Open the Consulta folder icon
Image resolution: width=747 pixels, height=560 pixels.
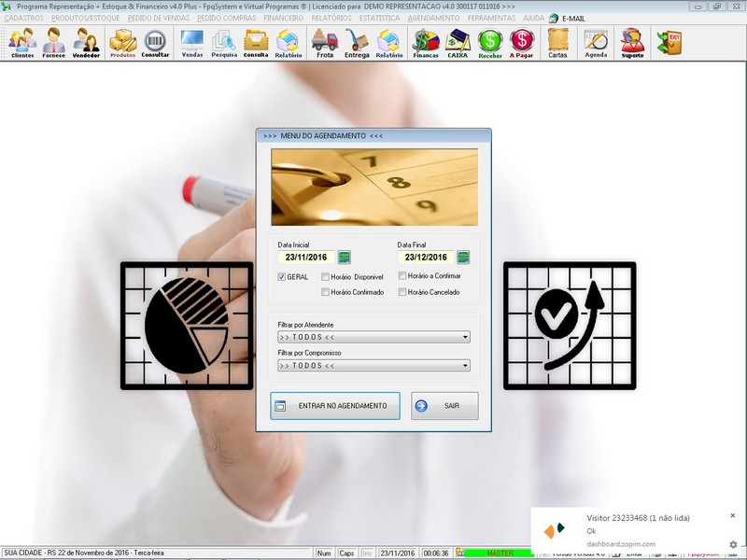point(256,43)
